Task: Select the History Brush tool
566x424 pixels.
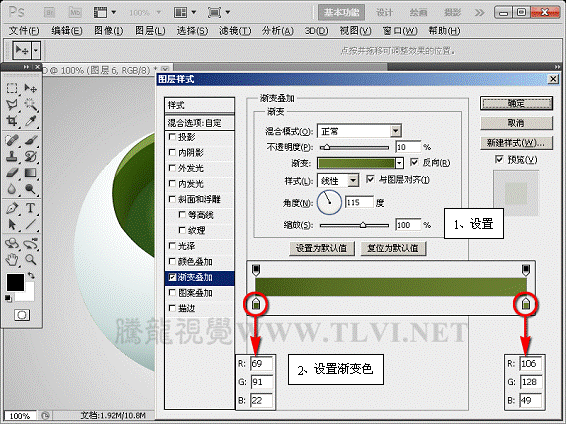Action: (x=31, y=156)
